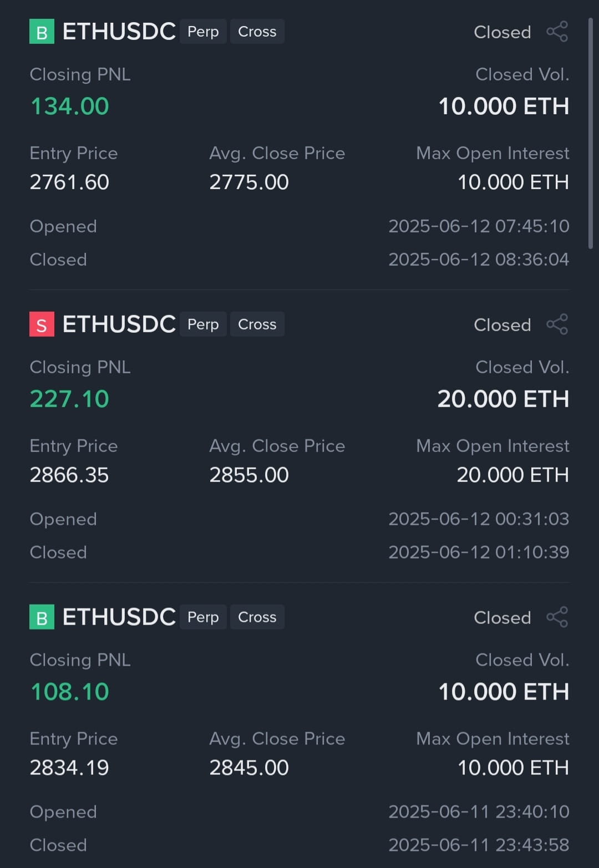599x868 pixels.
Task: Select the Cross tag on third position
Action: [x=257, y=617]
